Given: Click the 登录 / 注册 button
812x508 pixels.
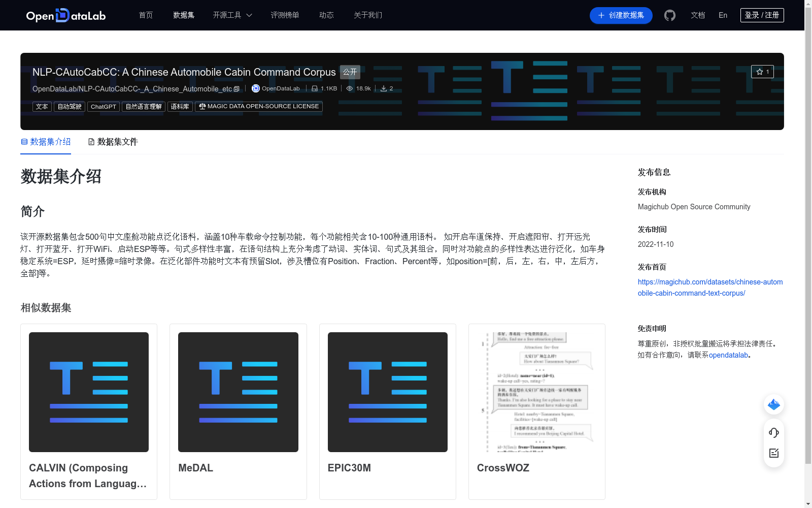Looking at the screenshot, I should click(x=762, y=15).
